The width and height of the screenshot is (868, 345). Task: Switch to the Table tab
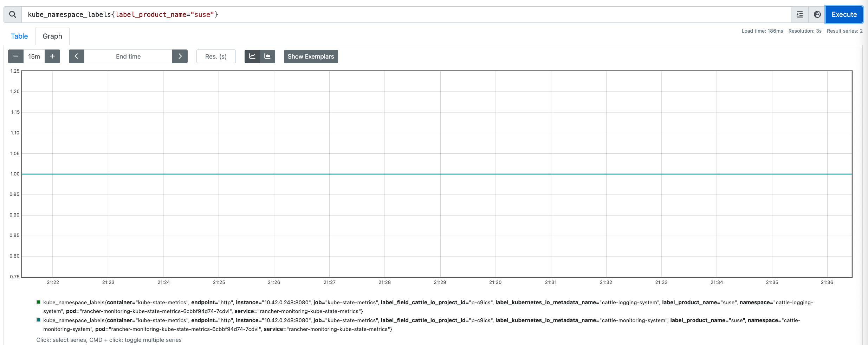[x=19, y=36]
